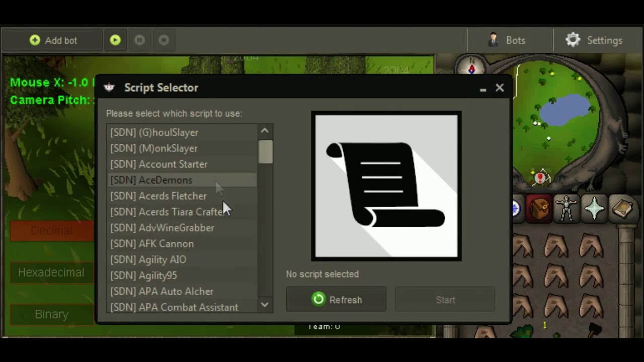Click the Hexadecimal button in game panel
Image resolution: width=644 pixels, height=362 pixels.
(x=51, y=273)
